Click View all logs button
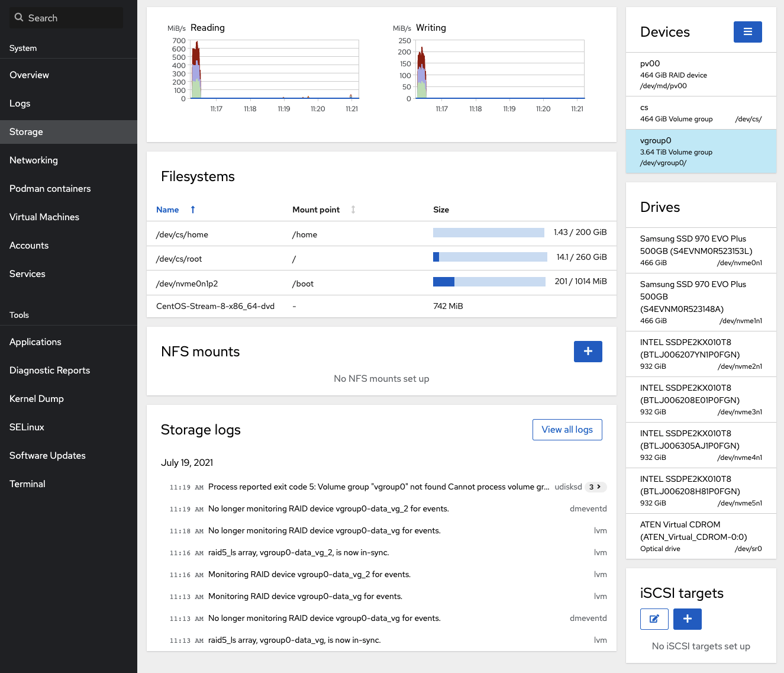 (x=567, y=430)
